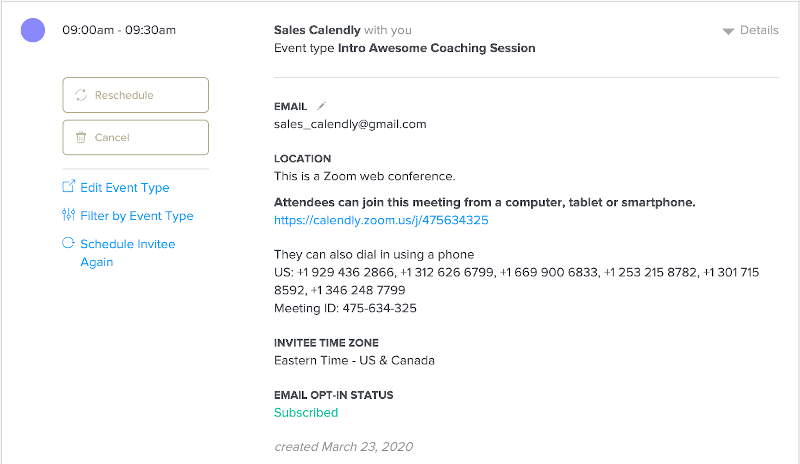This screenshot has height=464, width=800.
Task: Click the green Subscribed status text
Action: [x=306, y=412]
